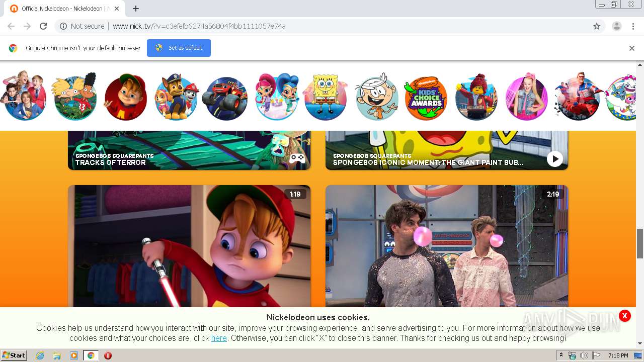
Task: Open the red Opera taskbar icon
Action: point(108,355)
